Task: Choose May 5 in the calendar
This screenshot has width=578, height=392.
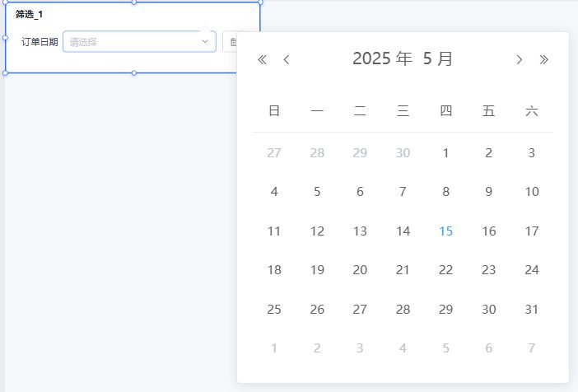Action: click(317, 192)
